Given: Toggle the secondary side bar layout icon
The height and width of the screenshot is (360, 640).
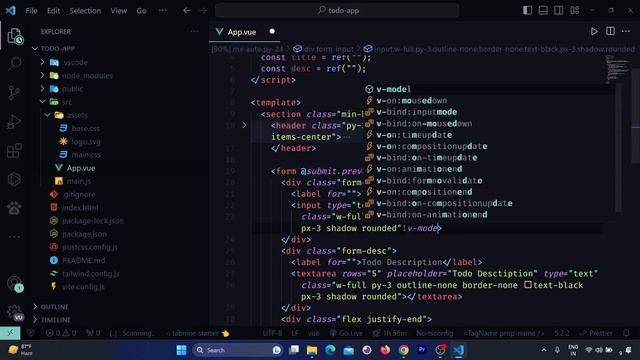Looking at the screenshot, I should point(559,10).
